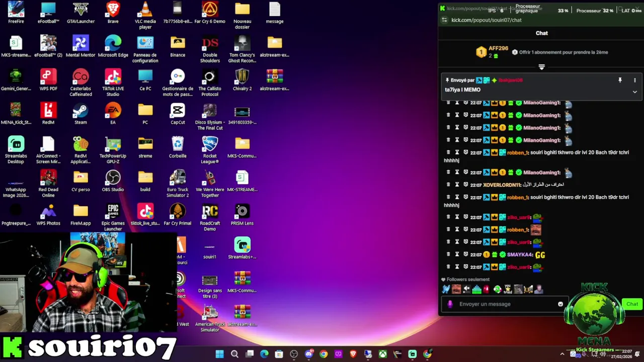Open the FreeFire desktop icon
The image size is (644, 362).
click(16, 13)
